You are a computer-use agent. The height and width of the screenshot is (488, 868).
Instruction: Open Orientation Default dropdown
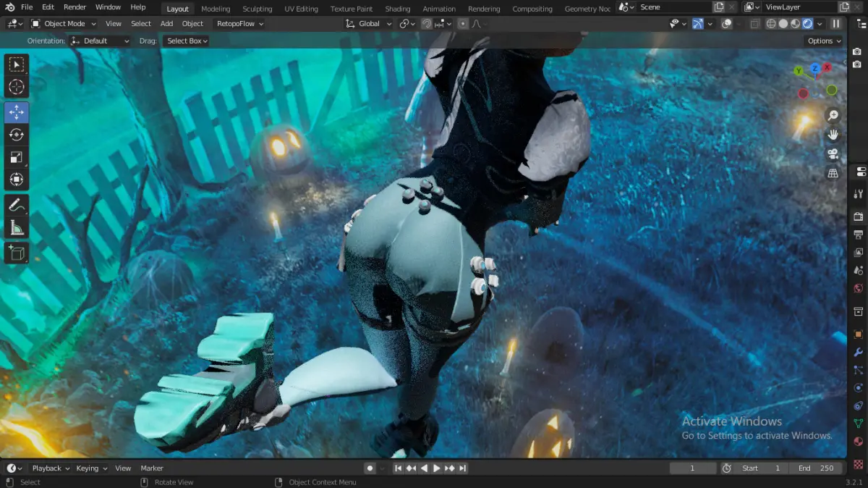tap(100, 41)
